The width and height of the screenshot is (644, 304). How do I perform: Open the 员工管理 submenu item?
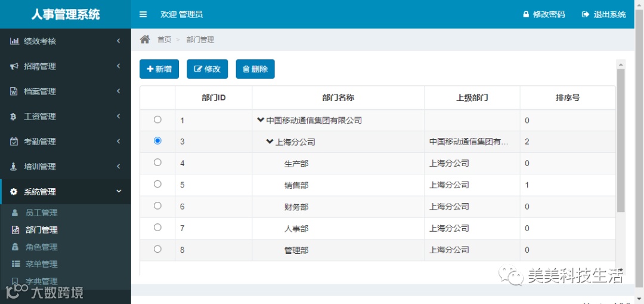coord(42,213)
